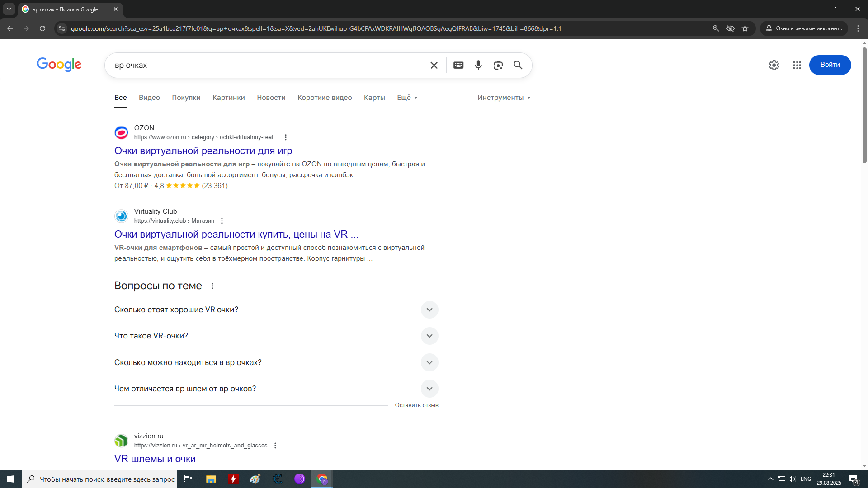Click the voice search microphone icon
The height and width of the screenshot is (488, 868).
click(x=478, y=65)
